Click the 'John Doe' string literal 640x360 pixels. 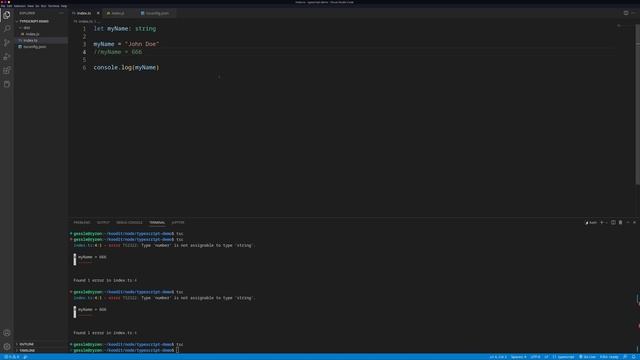click(142, 44)
